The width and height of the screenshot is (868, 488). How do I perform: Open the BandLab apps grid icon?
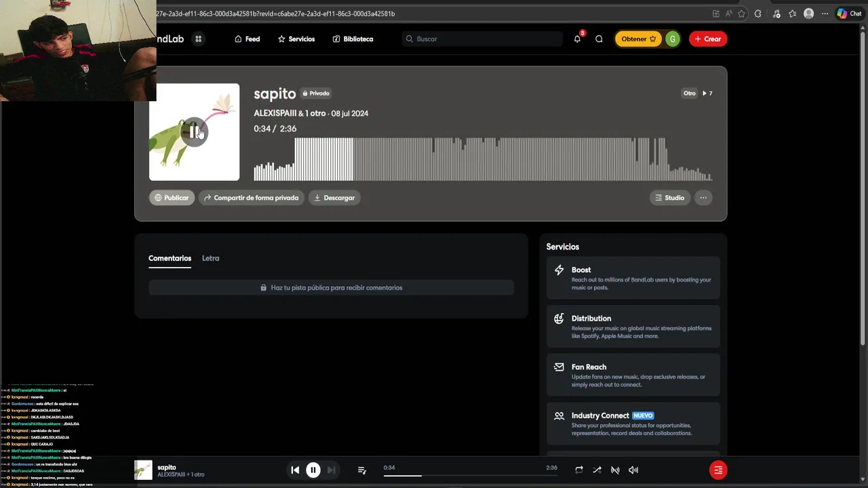click(x=198, y=39)
